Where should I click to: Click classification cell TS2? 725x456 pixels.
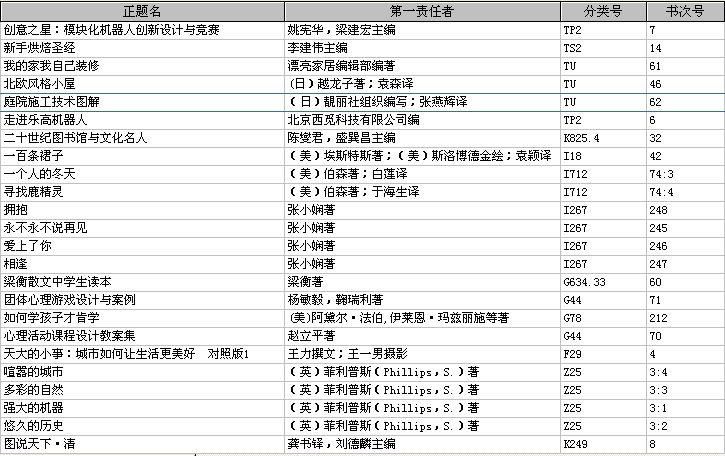pos(603,48)
